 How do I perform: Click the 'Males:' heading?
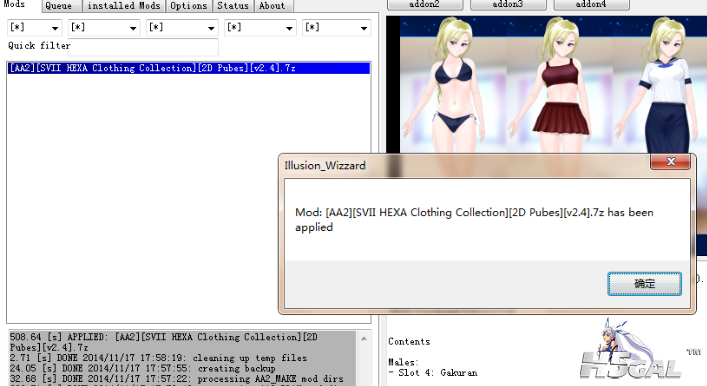click(x=404, y=362)
